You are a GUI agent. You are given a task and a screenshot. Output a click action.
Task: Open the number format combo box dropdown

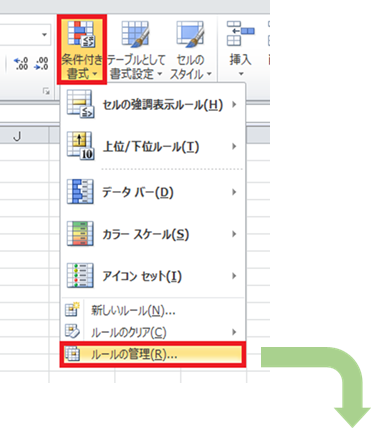point(44,34)
